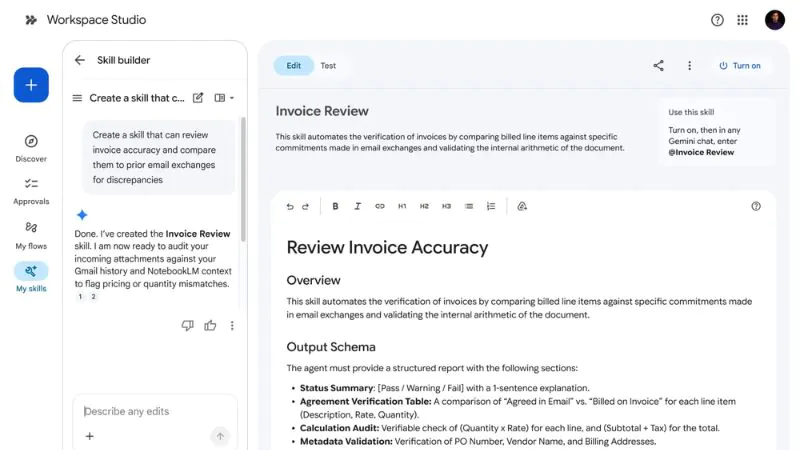Start a new chat with edit icon
Viewport: 800px width, 450px height.
point(198,97)
